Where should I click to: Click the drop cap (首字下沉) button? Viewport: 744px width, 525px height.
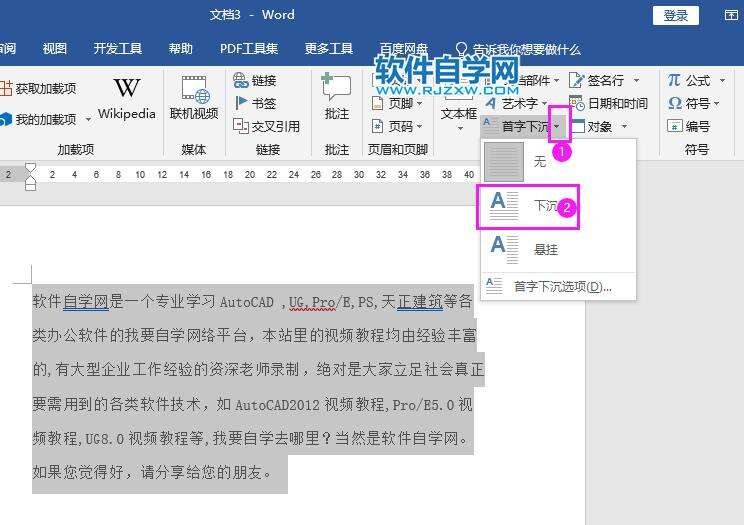tap(517, 126)
